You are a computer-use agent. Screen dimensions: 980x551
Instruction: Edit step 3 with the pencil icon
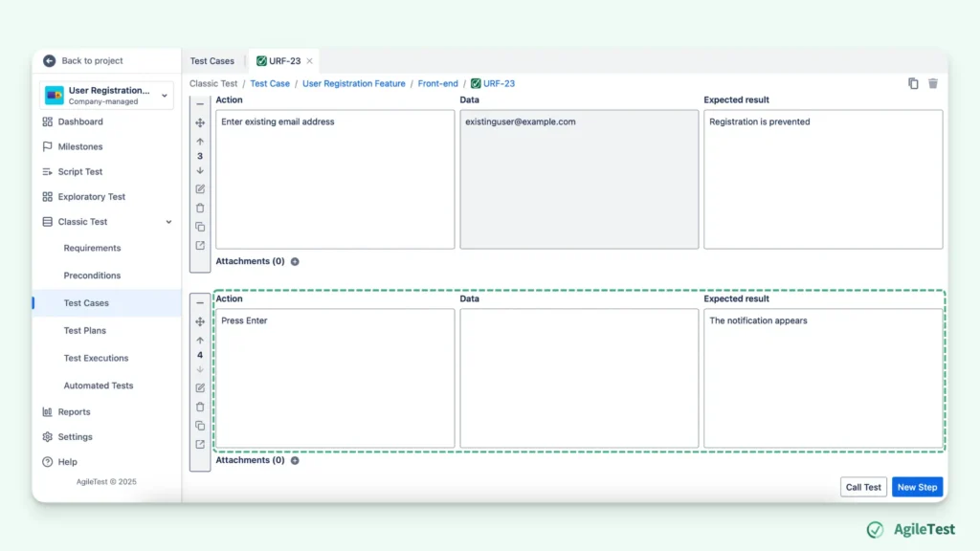[200, 188]
